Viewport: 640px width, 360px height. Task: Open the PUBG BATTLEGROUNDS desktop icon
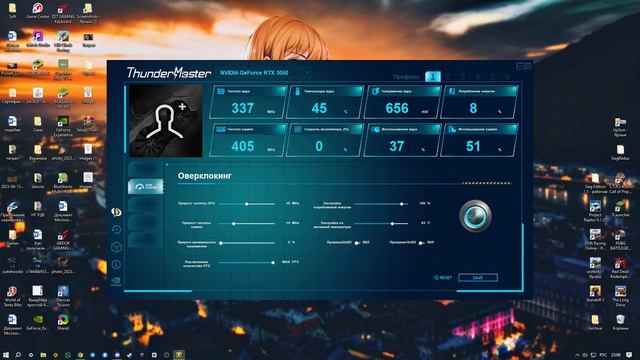(x=620, y=240)
